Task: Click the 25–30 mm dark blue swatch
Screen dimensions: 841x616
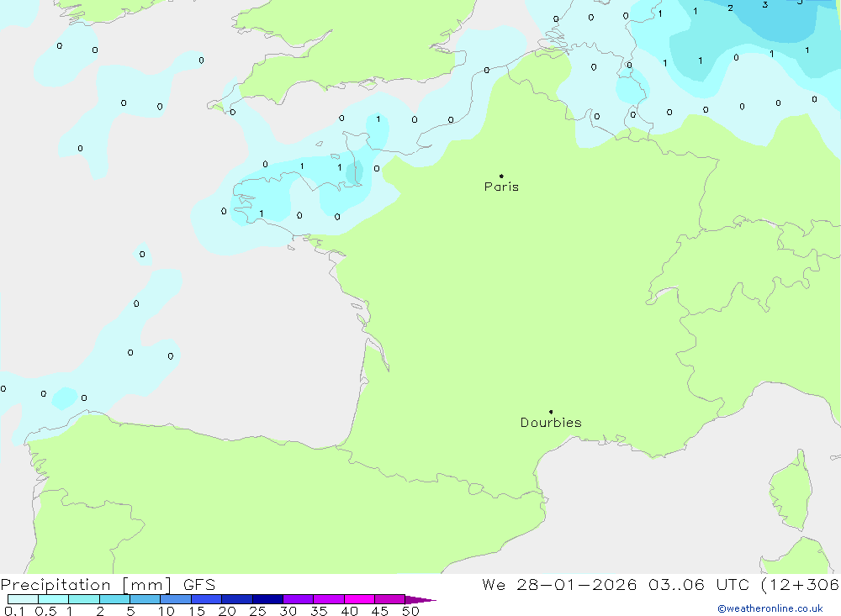Action: click(x=267, y=599)
